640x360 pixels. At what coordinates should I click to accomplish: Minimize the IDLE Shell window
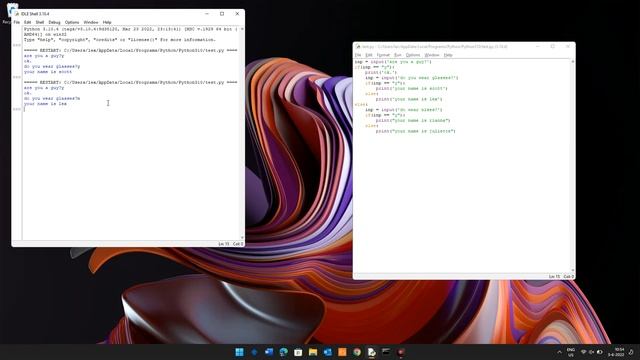click(x=207, y=13)
